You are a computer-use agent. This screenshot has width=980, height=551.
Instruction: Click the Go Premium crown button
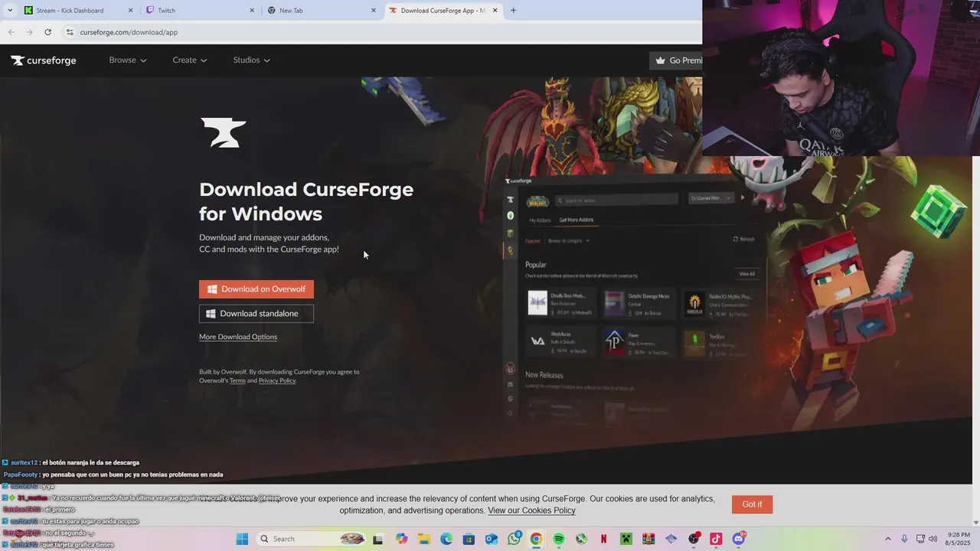677,60
